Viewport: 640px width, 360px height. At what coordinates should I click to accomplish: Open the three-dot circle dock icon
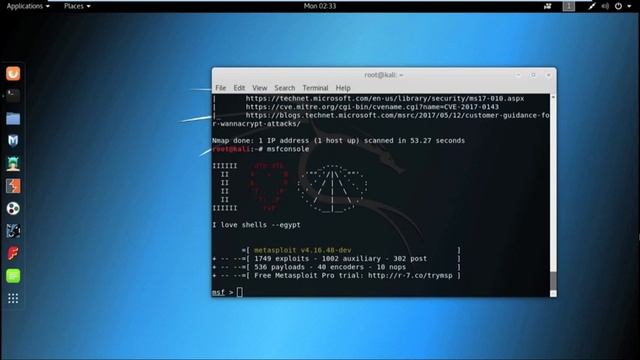click(x=13, y=209)
